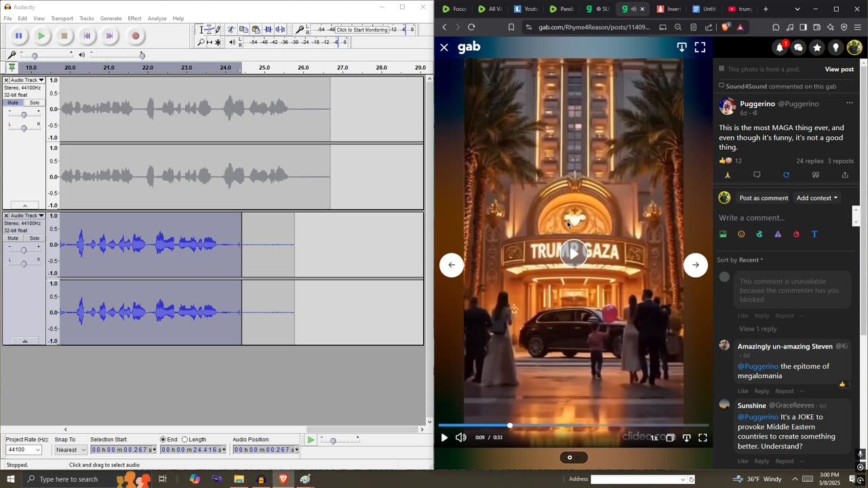868x488 pixels.
Task: Select the Zoom (magnifier) tool in Audacity
Action: [201, 42]
